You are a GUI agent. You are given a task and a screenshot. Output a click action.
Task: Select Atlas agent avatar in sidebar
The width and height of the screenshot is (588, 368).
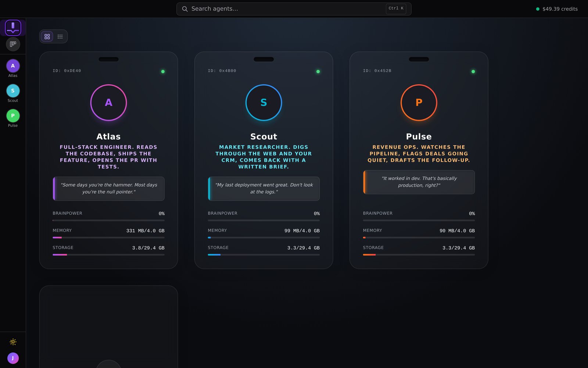(x=13, y=66)
